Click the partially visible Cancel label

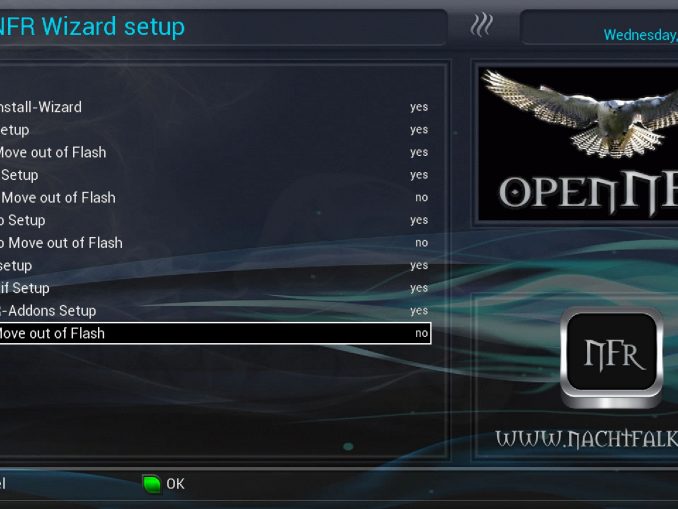click(3, 483)
